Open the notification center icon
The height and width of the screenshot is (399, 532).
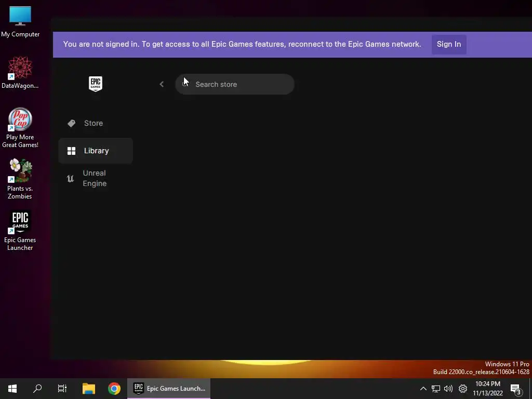[x=516, y=389]
